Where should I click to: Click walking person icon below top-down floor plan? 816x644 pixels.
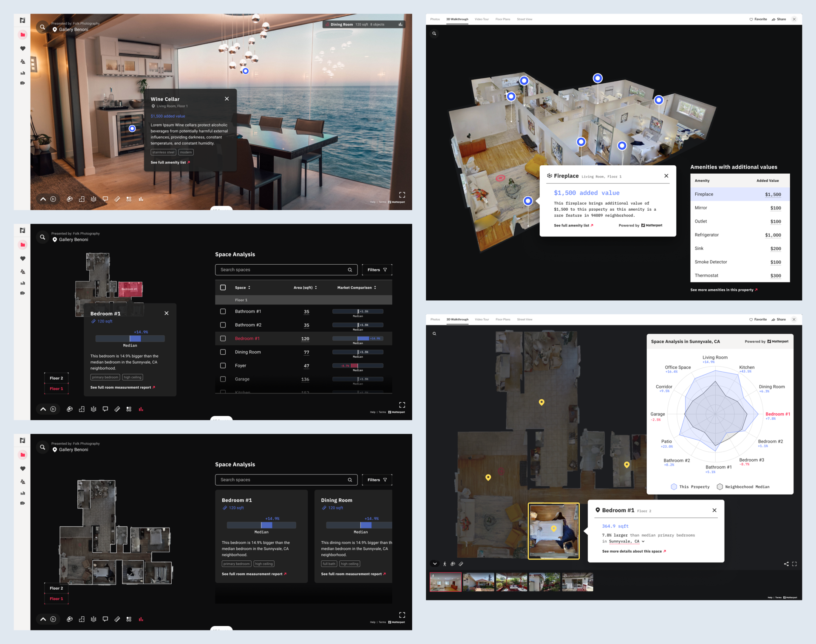[x=445, y=564]
